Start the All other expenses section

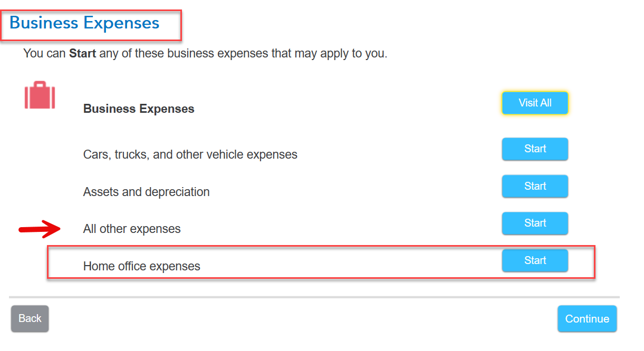coord(534,223)
